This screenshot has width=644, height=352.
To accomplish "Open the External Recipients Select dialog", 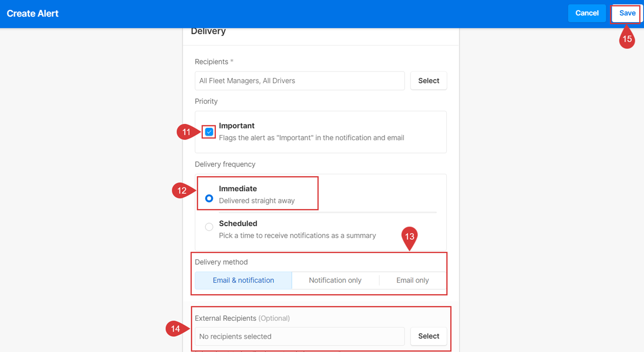I will coord(428,336).
